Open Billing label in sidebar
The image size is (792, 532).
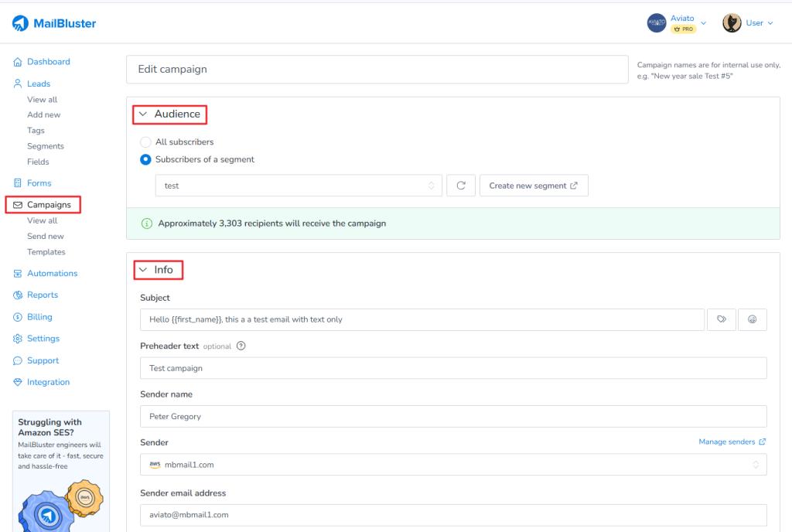coord(40,317)
